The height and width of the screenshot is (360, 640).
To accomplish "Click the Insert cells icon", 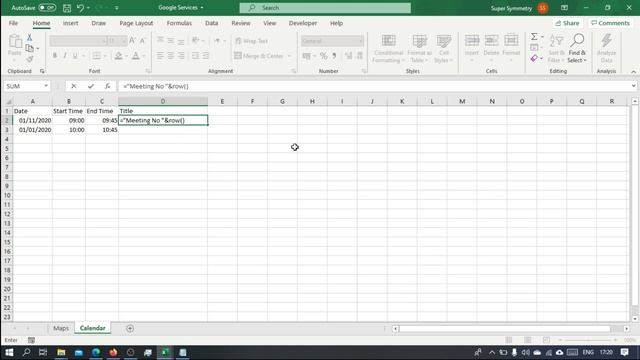I will (x=472, y=41).
